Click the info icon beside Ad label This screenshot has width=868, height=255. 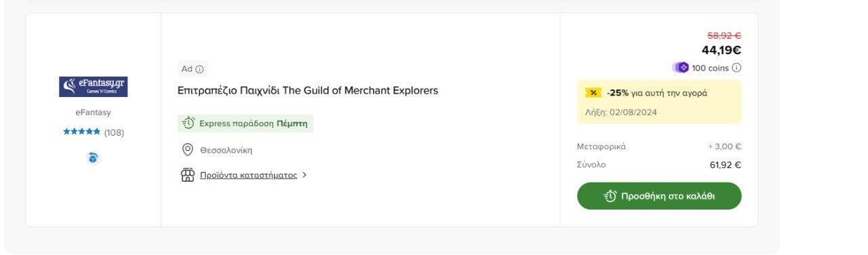click(199, 69)
